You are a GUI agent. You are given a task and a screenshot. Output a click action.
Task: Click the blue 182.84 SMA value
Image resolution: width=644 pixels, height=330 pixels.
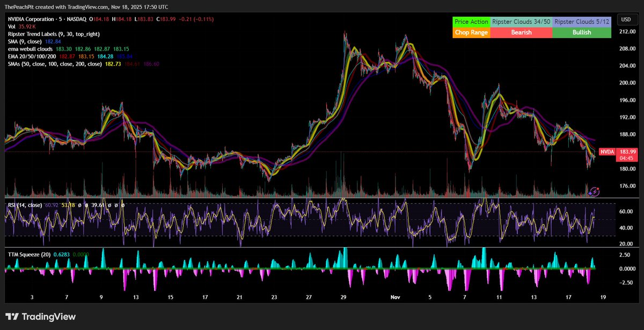pyautogui.click(x=54, y=41)
